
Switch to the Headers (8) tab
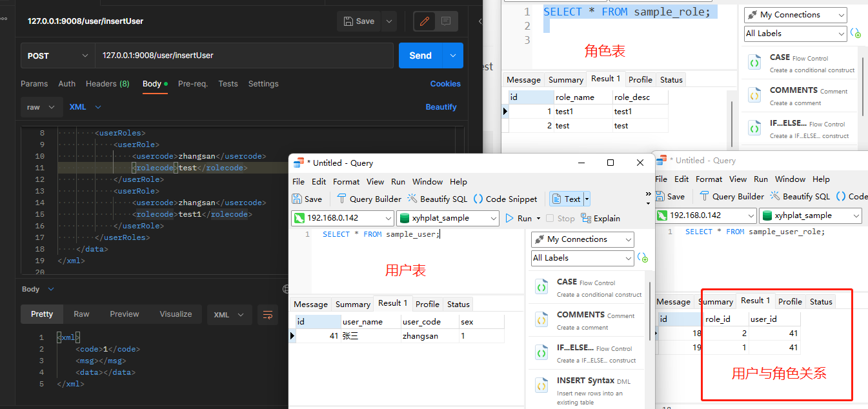(x=107, y=84)
